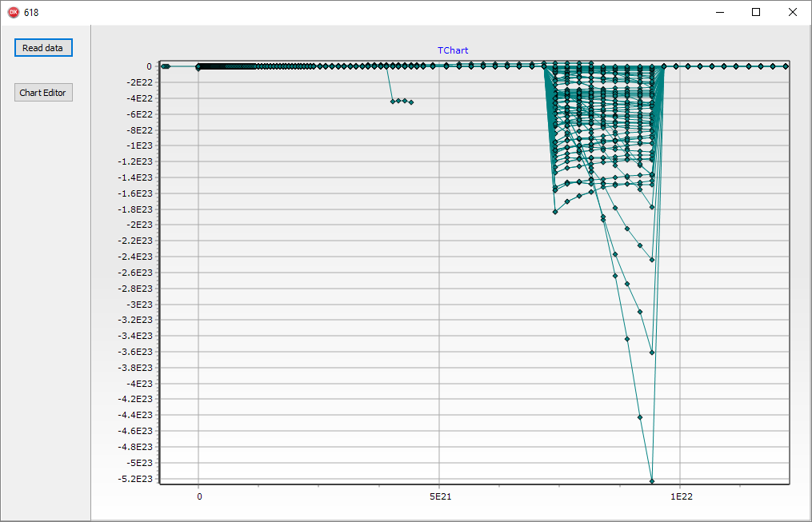Click the TChart title text

(453, 50)
